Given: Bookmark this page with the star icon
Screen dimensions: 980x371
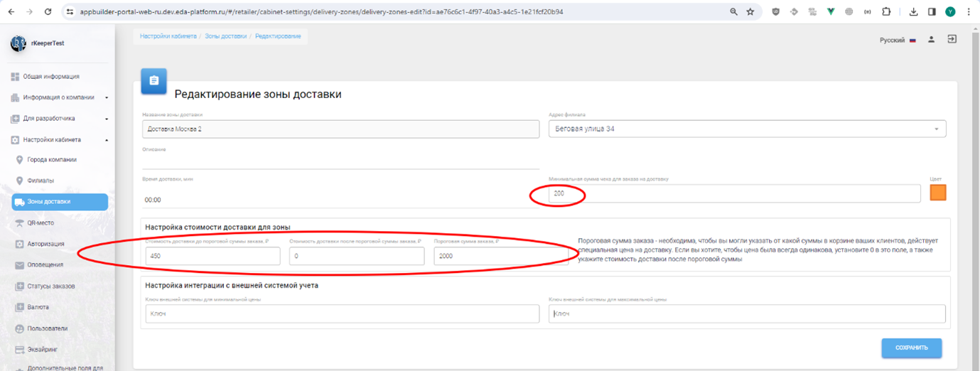Looking at the screenshot, I should coord(750,12).
